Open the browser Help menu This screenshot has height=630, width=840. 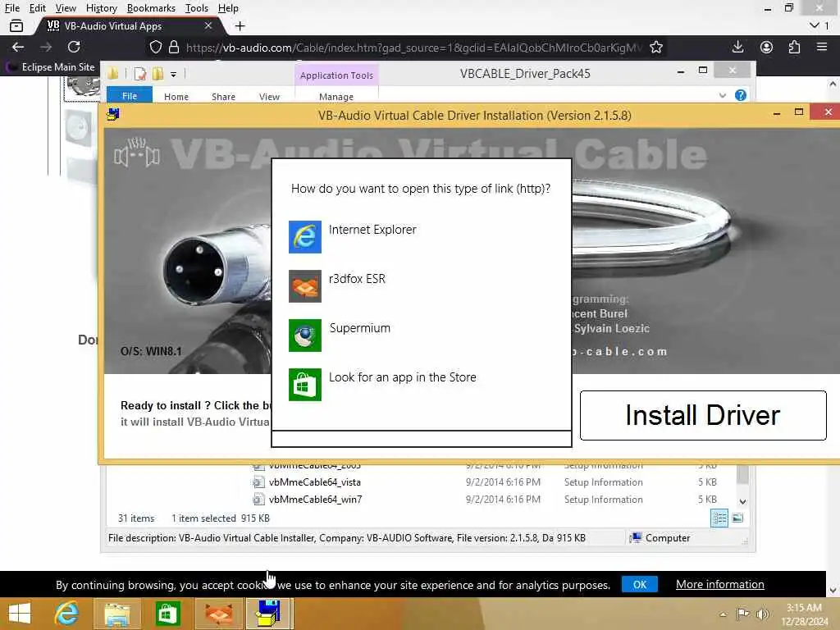tap(228, 8)
